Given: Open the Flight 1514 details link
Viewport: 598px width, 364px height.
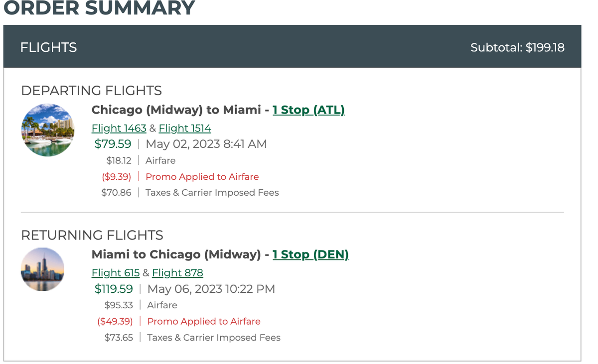Looking at the screenshot, I should coord(185,128).
